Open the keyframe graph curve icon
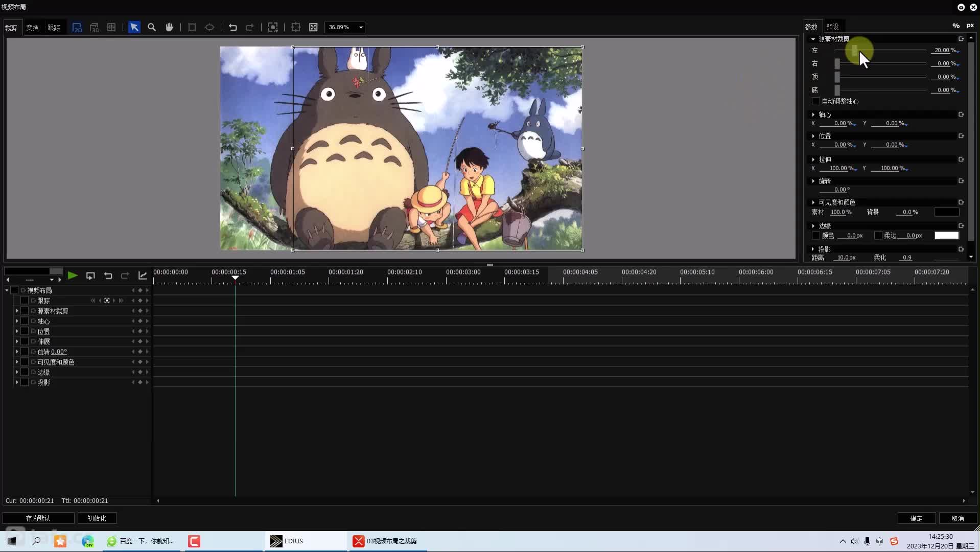The height and width of the screenshot is (552, 980). point(143,276)
